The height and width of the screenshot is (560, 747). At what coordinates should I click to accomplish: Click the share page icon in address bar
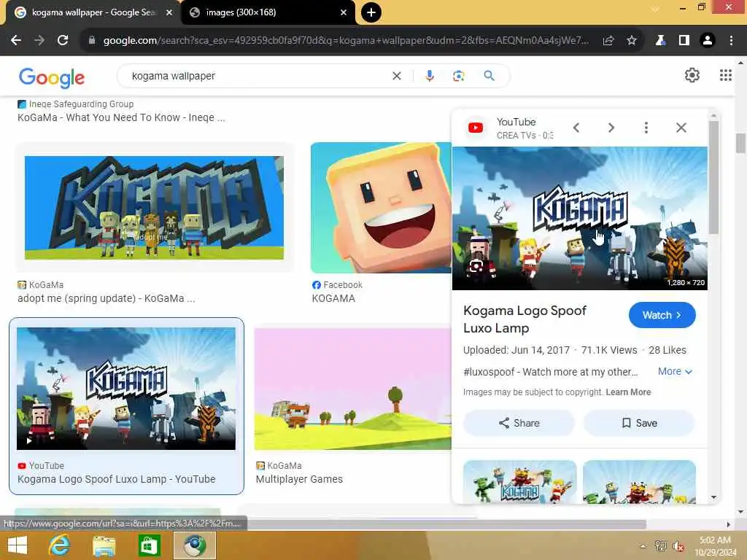(x=608, y=41)
